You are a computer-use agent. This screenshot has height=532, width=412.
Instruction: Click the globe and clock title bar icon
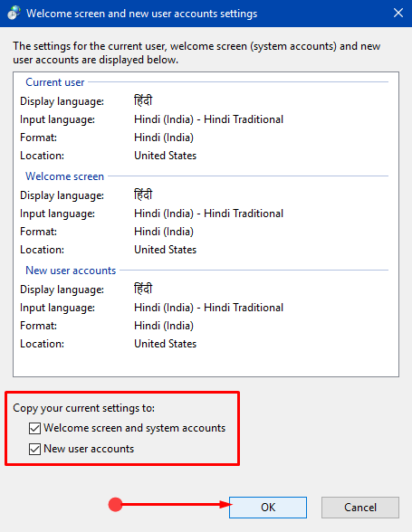coord(14,14)
